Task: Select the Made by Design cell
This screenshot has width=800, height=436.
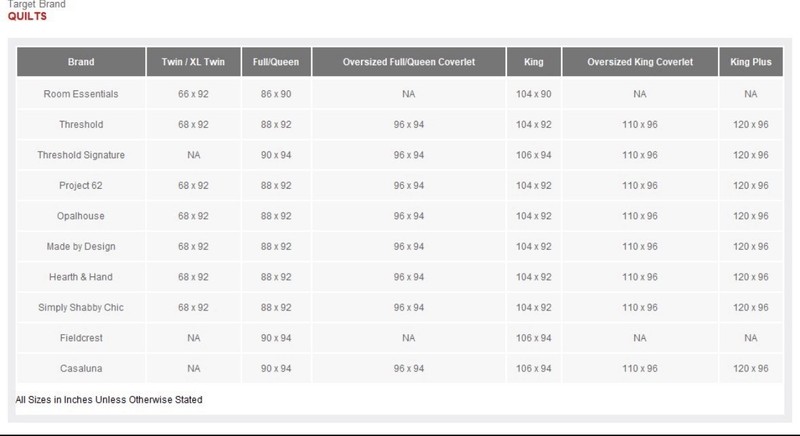Action: pyautogui.click(x=81, y=246)
